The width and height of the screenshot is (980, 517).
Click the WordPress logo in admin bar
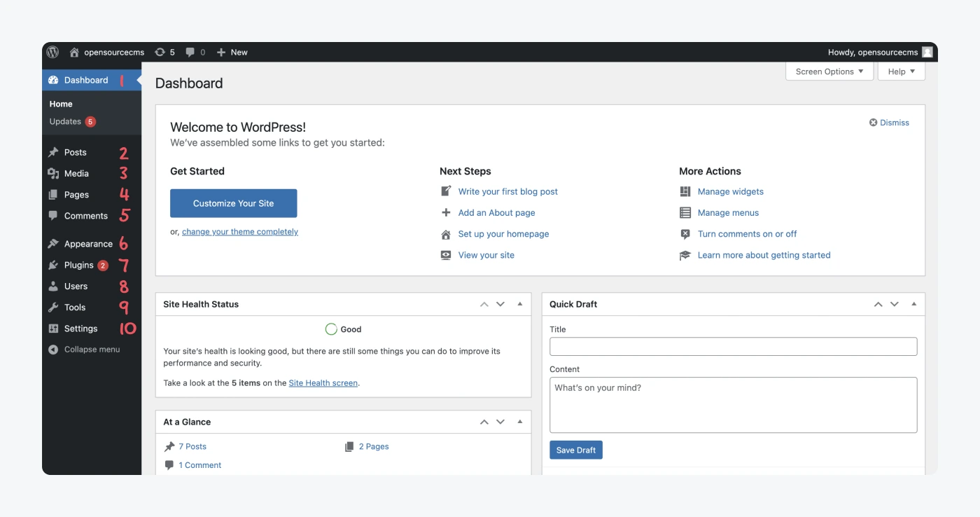[x=53, y=53]
